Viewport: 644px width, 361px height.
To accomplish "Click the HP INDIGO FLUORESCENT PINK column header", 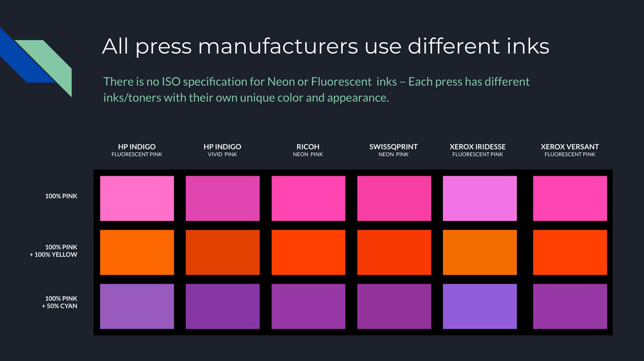I will point(137,150).
